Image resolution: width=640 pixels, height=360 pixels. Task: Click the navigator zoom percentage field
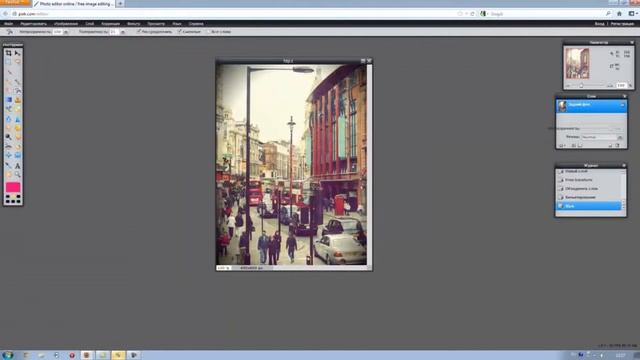tap(621, 85)
